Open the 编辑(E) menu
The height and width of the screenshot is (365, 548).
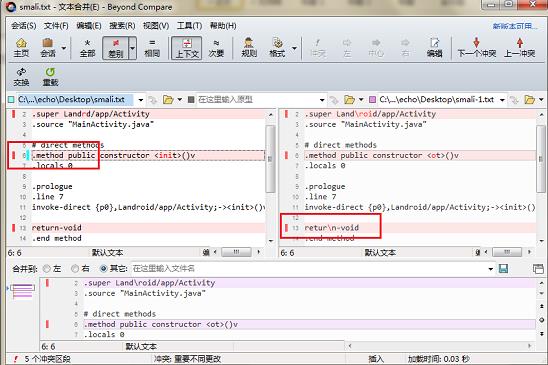(89, 26)
